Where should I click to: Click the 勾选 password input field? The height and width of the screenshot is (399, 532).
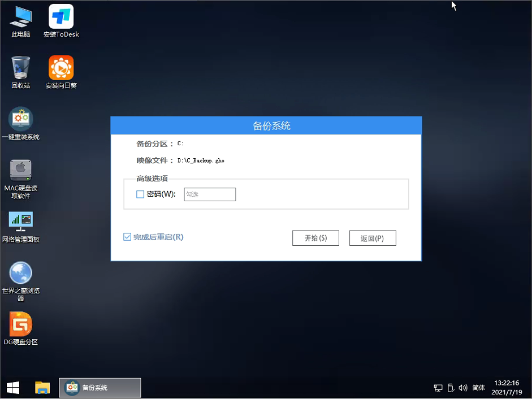point(210,194)
